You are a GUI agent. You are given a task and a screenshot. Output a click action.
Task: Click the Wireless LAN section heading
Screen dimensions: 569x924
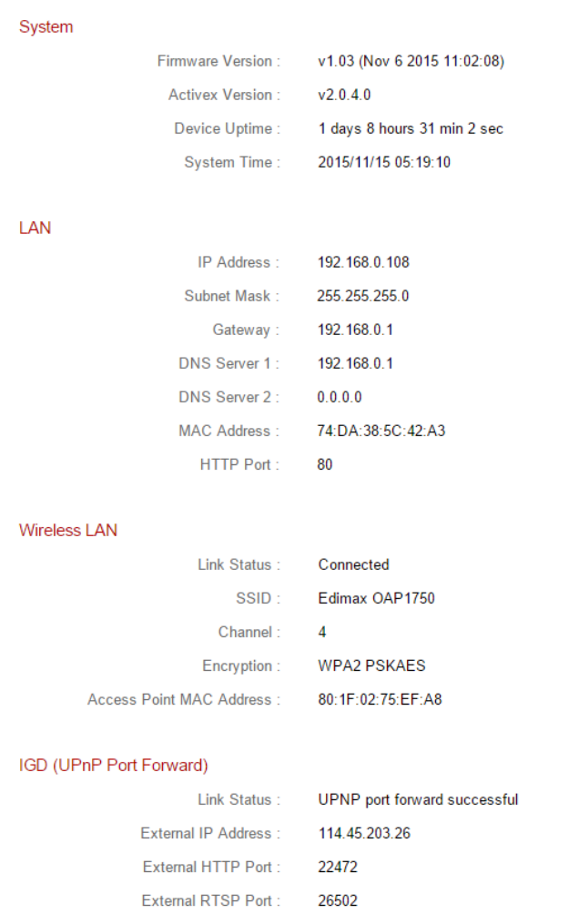click(x=67, y=530)
